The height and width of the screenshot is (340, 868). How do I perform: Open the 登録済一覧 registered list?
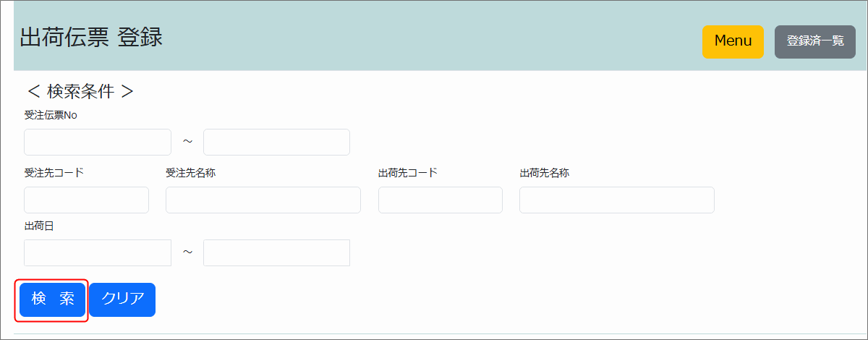tap(814, 41)
